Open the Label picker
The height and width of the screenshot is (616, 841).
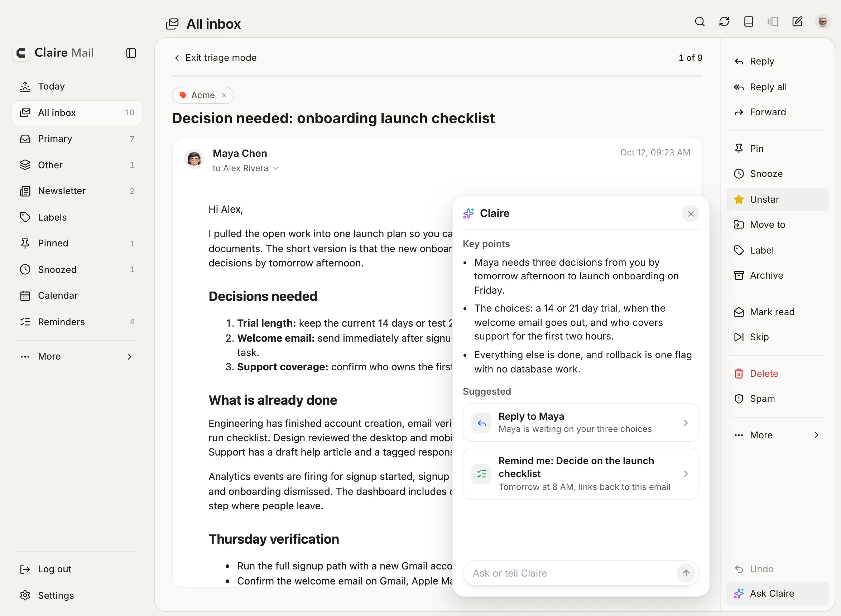coord(777,250)
